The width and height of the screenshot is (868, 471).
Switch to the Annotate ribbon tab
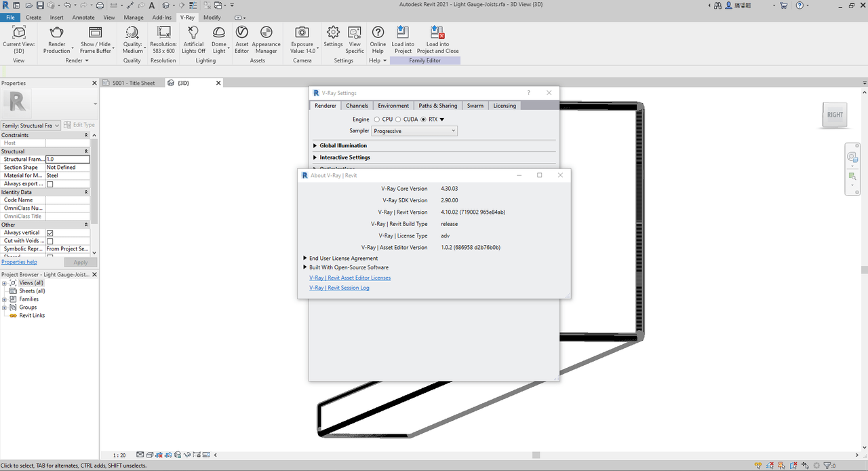click(x=83, y=17)
